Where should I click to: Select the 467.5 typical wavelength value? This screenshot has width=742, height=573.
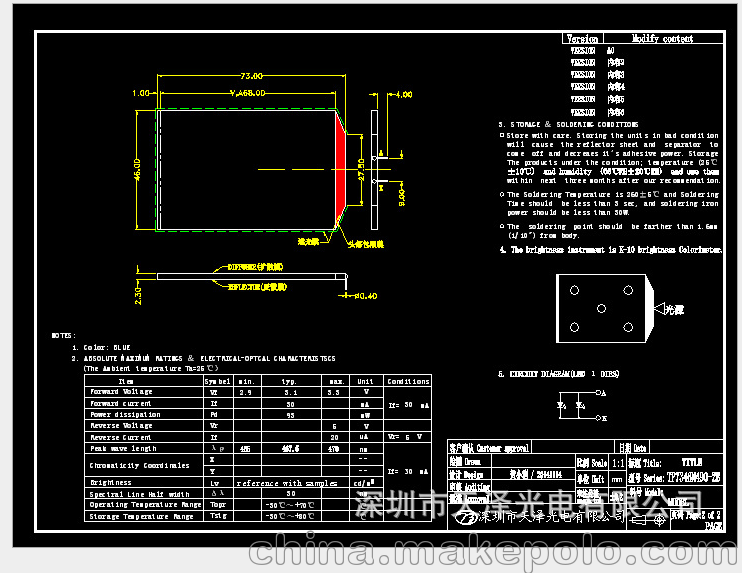click(x=291, y=449)
